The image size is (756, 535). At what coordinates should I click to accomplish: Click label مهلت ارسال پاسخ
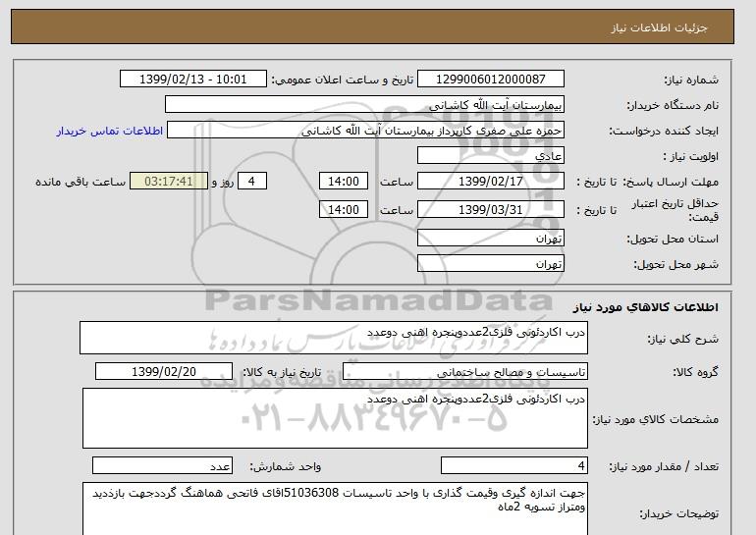[x=672, y=182]
